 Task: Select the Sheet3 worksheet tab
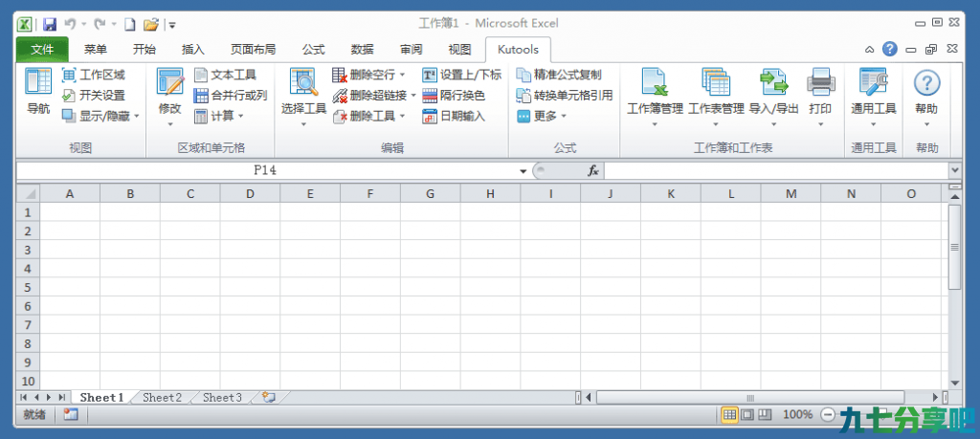coord(222,397)
